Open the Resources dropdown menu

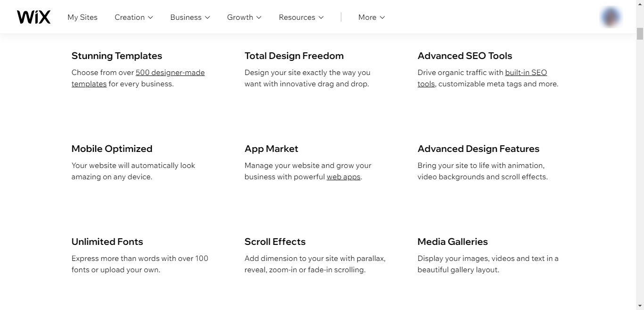click(301, 17)
